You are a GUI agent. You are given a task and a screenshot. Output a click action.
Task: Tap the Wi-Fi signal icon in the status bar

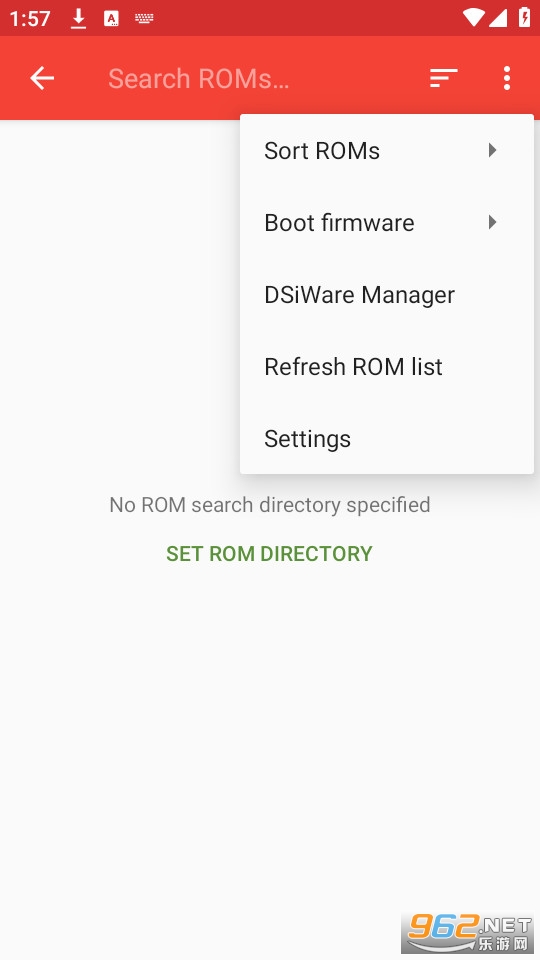[x=473, y=18]
